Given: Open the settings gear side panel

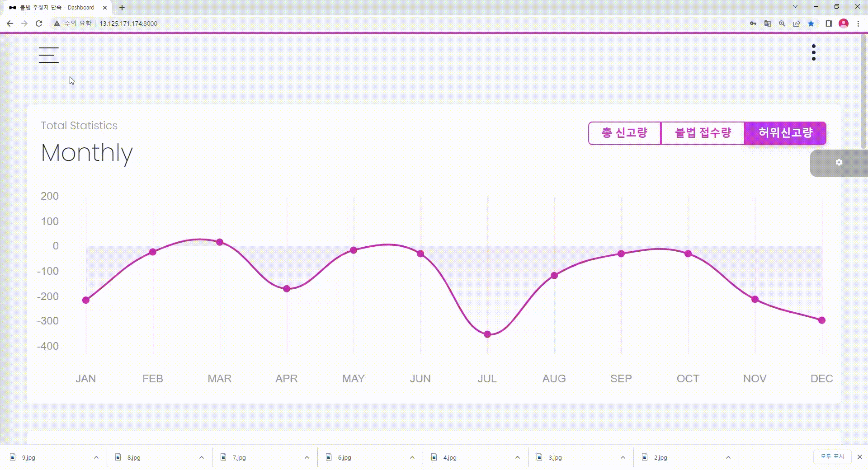Looking at the screenshot, I should pyautogui.click(x=839, y=163).
